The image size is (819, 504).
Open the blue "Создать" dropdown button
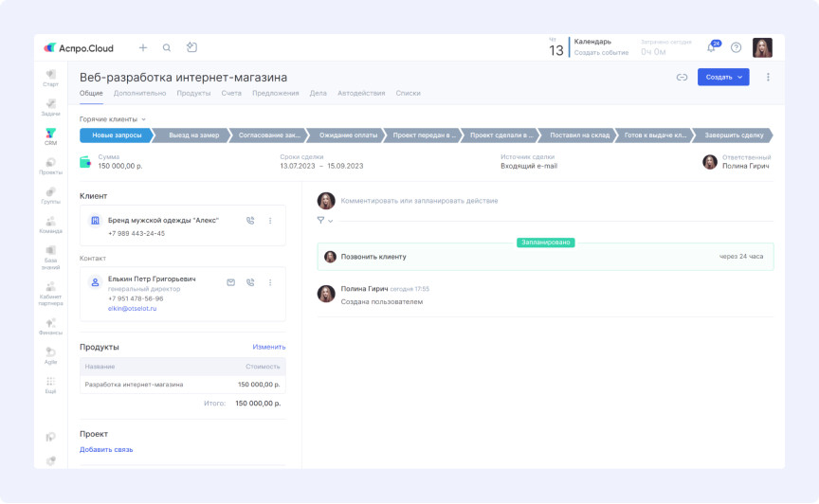(x=723, y=77)
